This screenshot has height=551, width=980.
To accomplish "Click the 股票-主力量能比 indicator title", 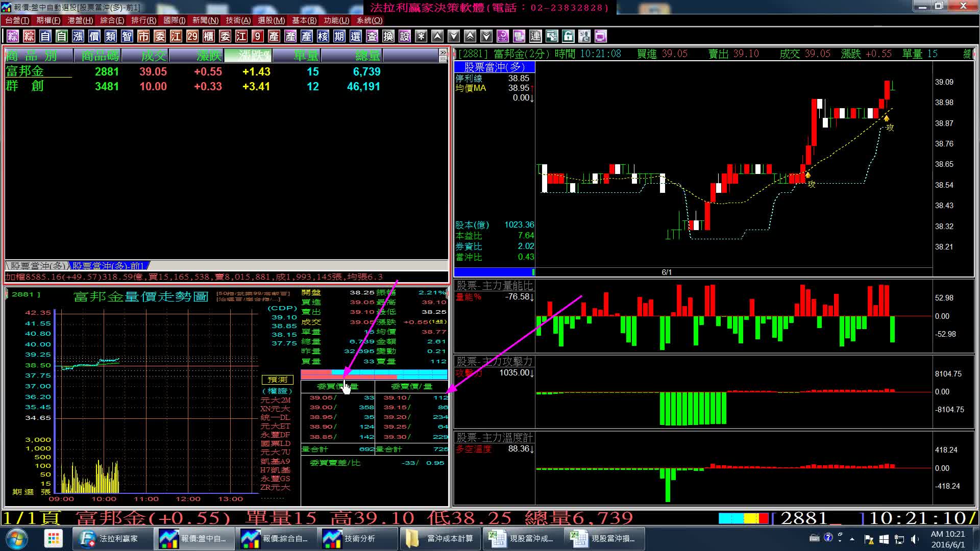I will [x=494, y=286].
